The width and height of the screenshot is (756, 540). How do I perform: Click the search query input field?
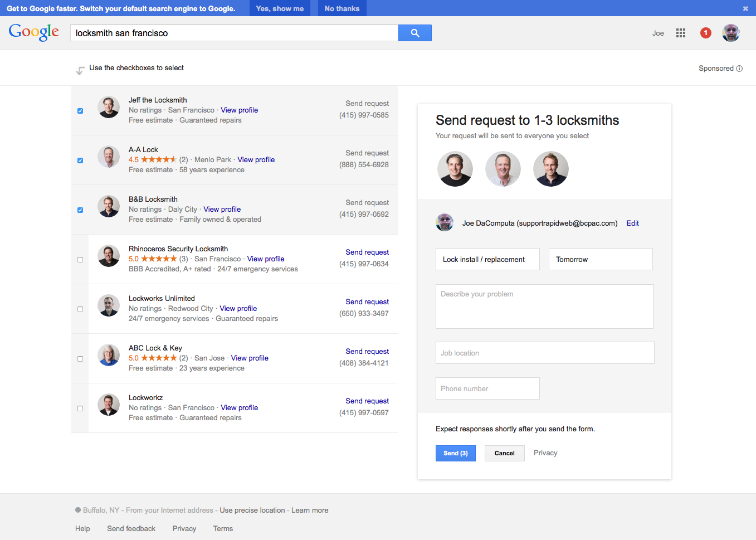point(234,33)
